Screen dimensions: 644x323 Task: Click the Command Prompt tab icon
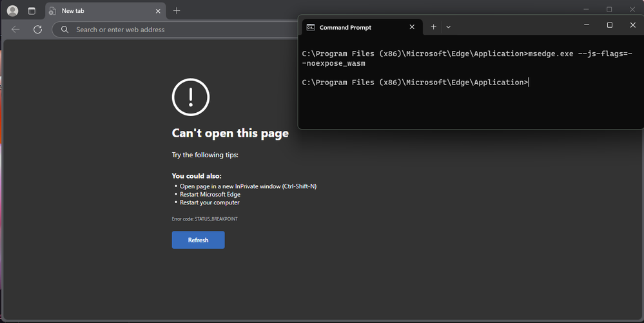pos(311,28)
